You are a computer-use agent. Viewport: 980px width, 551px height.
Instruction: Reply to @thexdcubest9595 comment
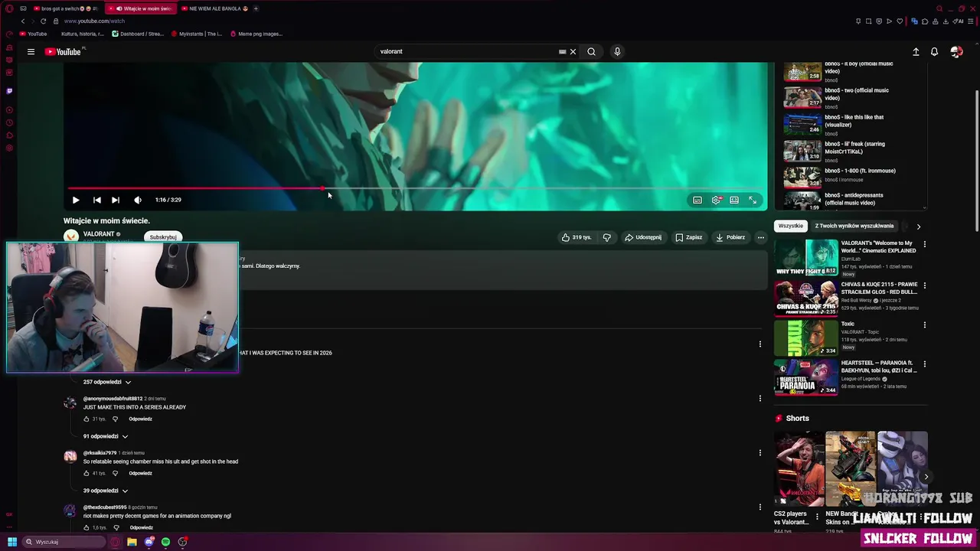142,528
